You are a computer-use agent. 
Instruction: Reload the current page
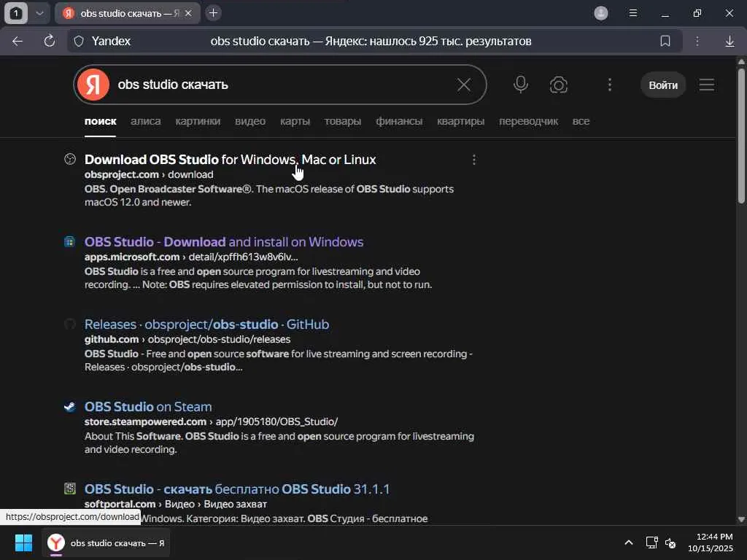coord(49,42)
